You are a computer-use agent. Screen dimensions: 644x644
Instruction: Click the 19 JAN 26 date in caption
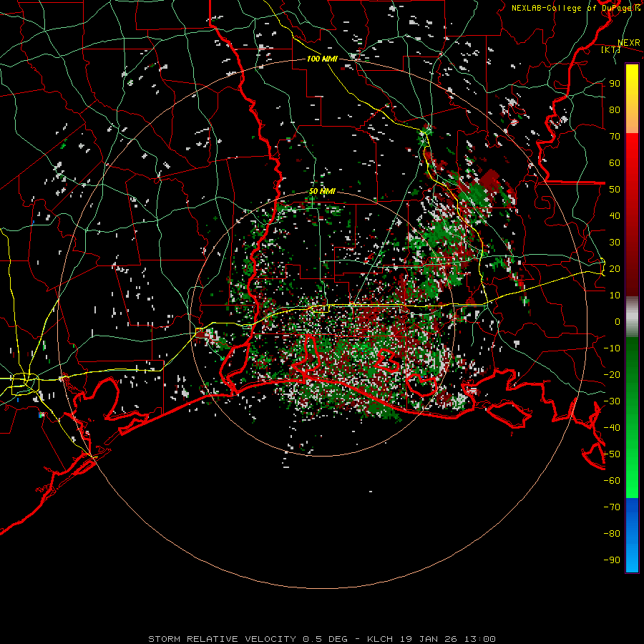428,639
